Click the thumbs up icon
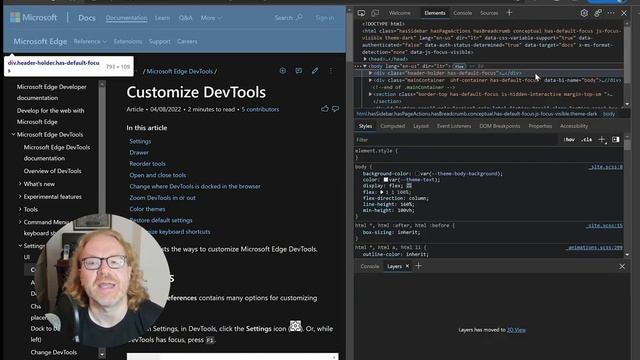 click(x=324, y=109)
